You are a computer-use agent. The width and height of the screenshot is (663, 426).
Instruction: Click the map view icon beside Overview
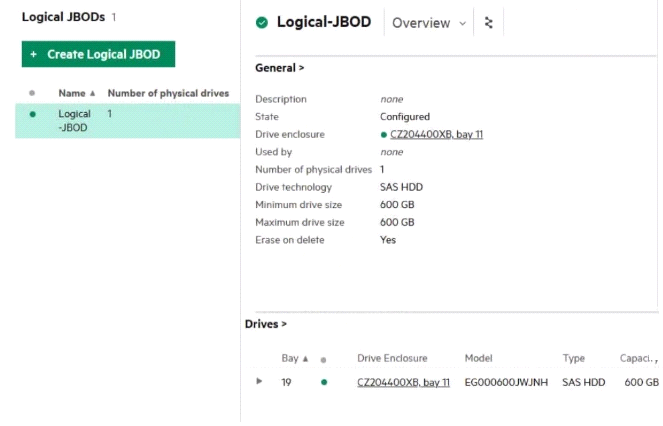(488, 23)
